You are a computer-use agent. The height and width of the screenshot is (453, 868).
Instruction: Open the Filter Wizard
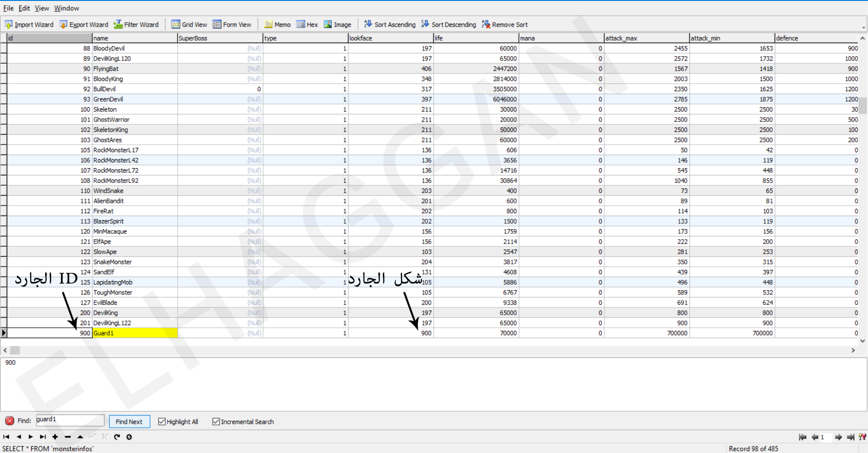pos(136,24)
